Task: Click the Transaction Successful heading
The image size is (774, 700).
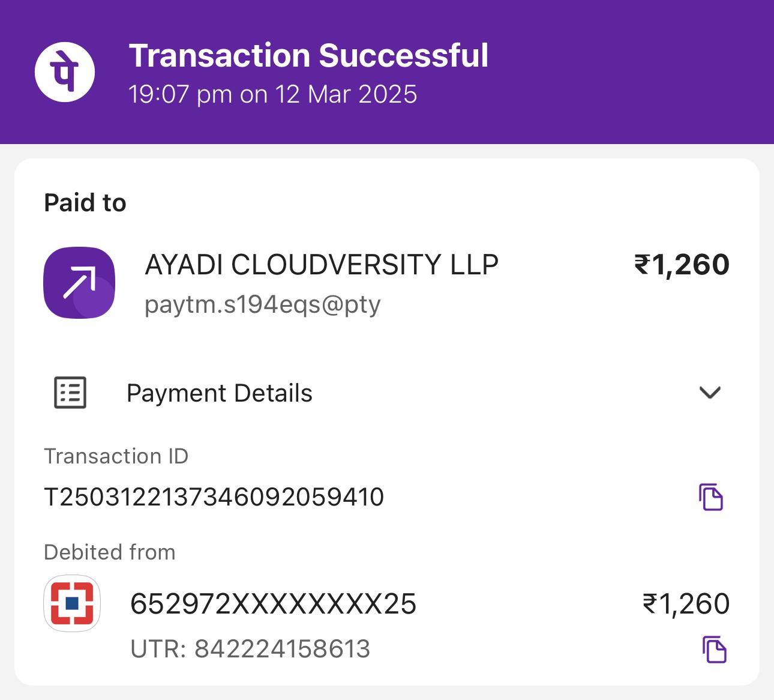Action: point(308,55)
